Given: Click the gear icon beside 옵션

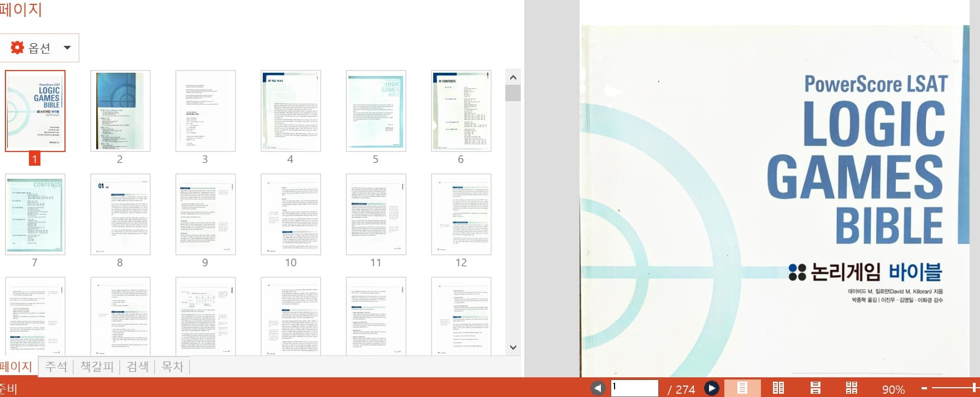Looking at the screenshot, I should click(17, 48).
